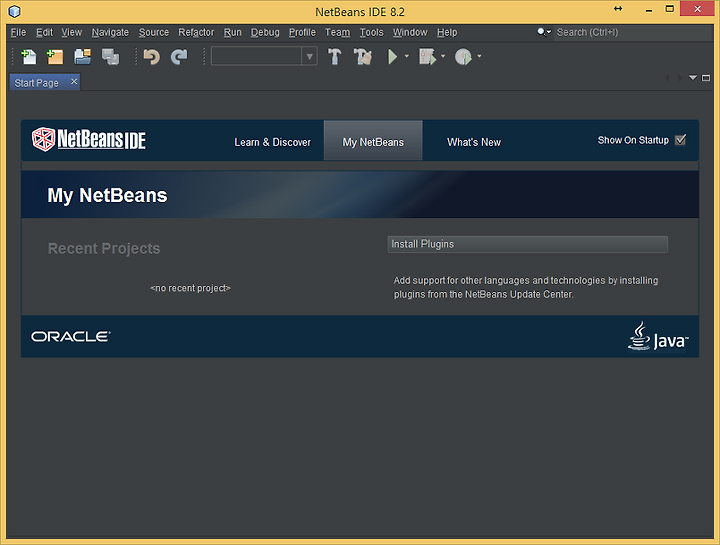Image resolution: width=720 pixels, height=545 pixels.
Task: Open the Help menu
Action: (x=447, y=33)
